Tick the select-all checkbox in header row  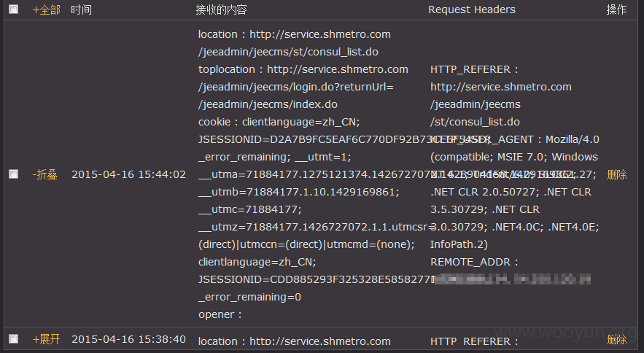tap(14, 9)
